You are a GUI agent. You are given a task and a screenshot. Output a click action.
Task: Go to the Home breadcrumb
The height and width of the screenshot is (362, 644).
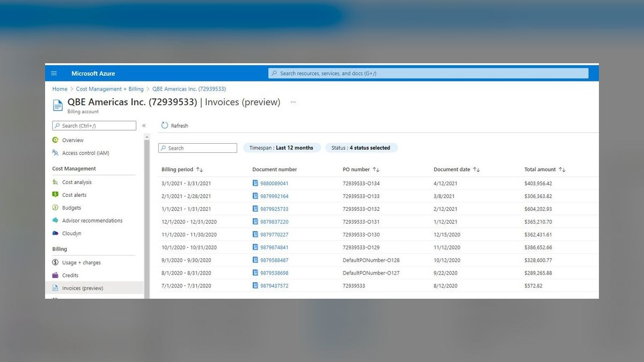60,89
